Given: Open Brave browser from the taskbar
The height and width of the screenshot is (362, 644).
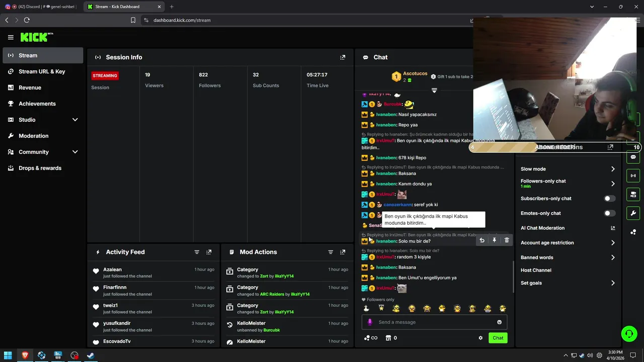Looking at the screenshot, I should (x=25, y=355).
